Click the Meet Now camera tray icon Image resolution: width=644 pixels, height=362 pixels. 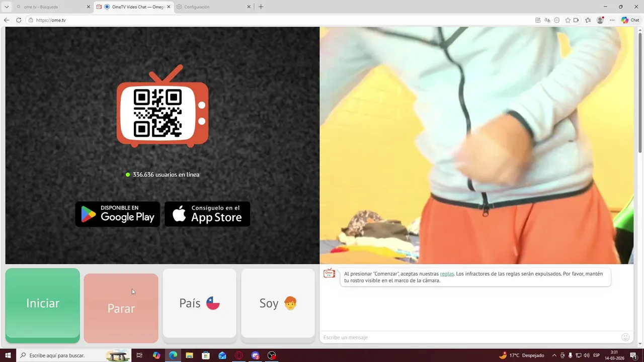coord(562,355)
